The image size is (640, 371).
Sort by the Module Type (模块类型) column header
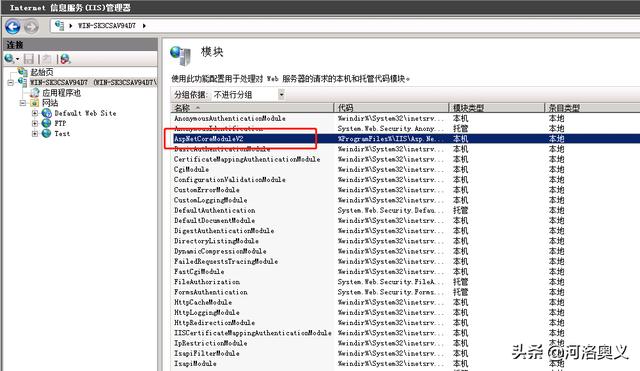pyautogui.click(x=496, y=108)
